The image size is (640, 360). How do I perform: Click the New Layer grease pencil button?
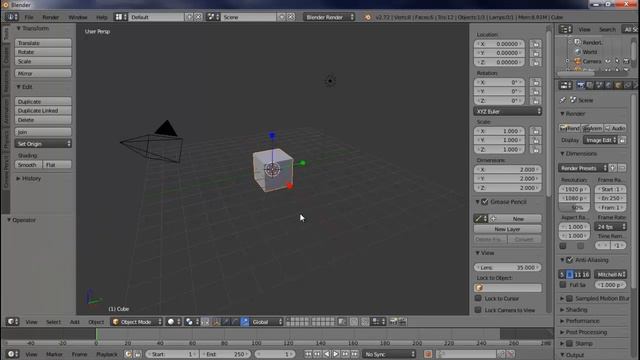508,229
